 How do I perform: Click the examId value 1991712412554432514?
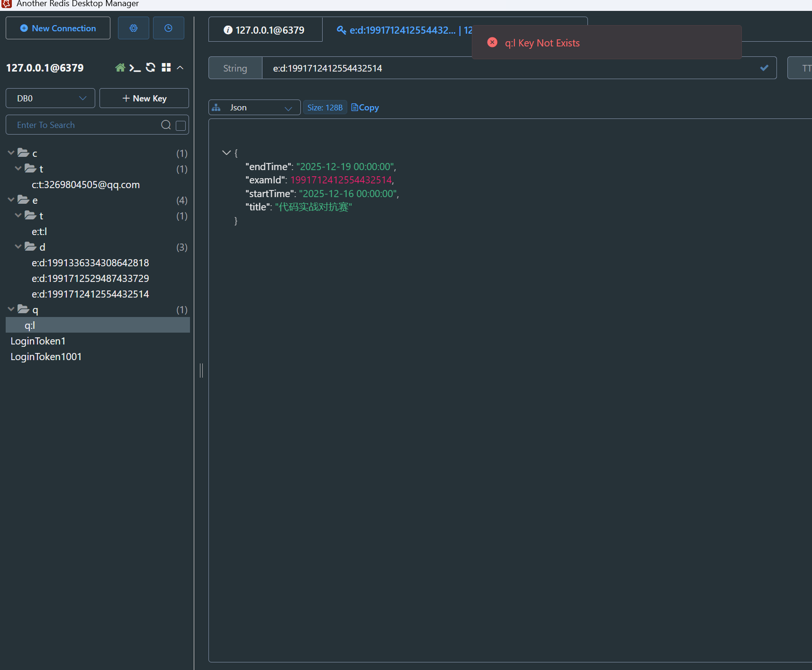pyautogui.click(x=341, y=180)
